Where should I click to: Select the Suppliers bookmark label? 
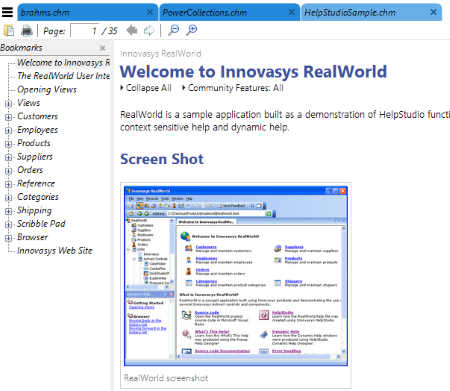[x=35, y=157]
